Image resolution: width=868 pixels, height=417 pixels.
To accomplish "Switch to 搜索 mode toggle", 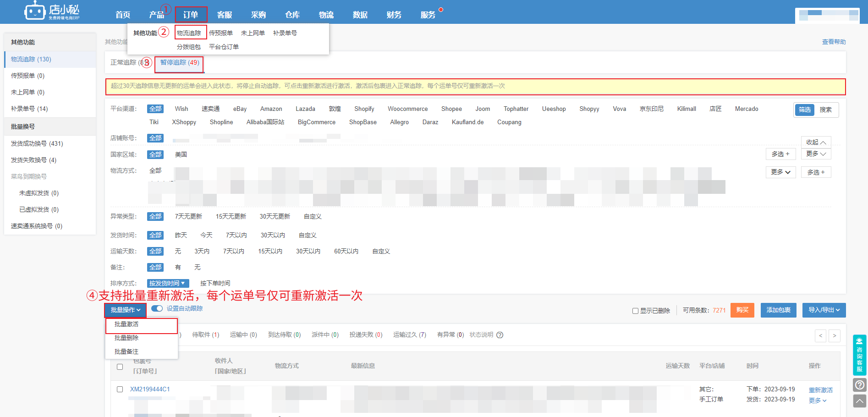I will tap(826, 110).
